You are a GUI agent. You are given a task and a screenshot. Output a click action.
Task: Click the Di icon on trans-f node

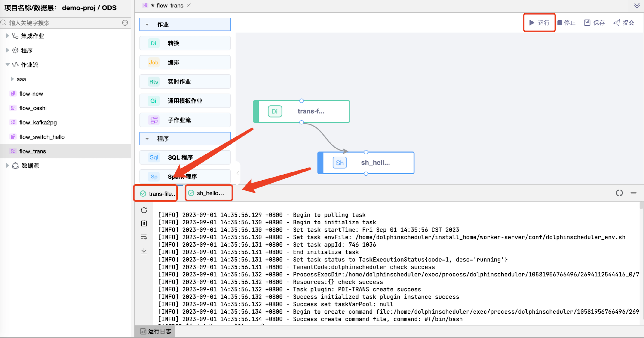tap(275, 111)
